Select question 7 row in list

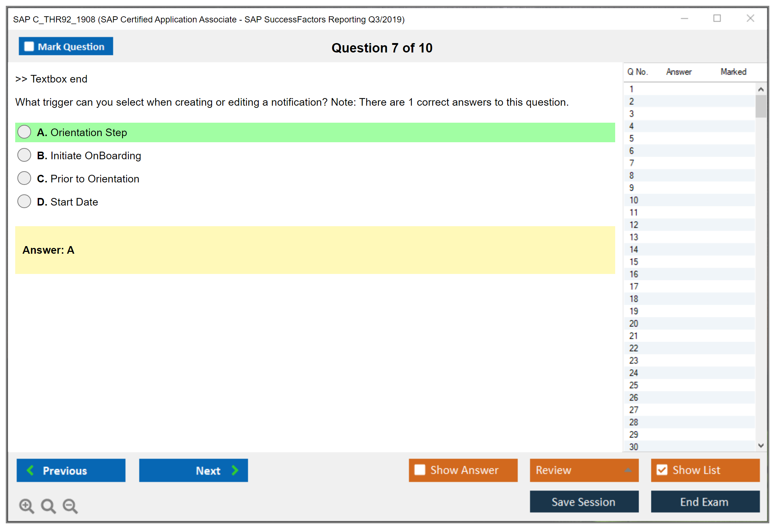point(632,163)
